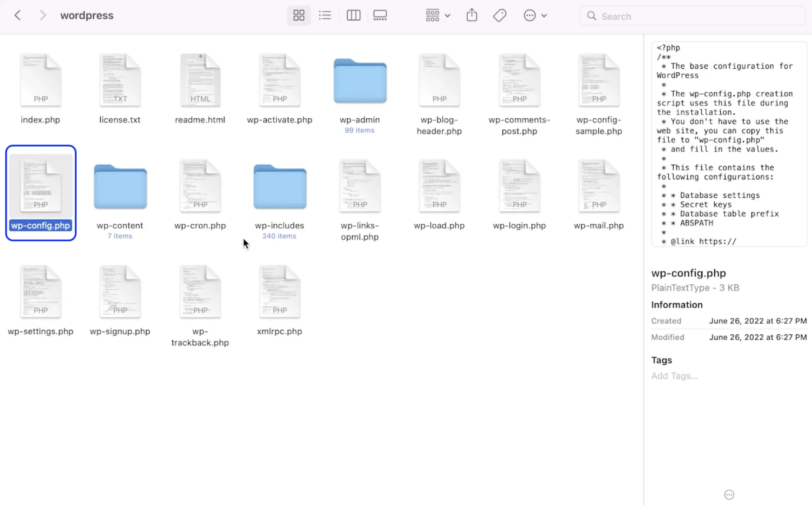This screenshot has height=505, width=812.
Task: Select the wp-login.php file icon
Action: pyautogui.click(x=519, y=186)
